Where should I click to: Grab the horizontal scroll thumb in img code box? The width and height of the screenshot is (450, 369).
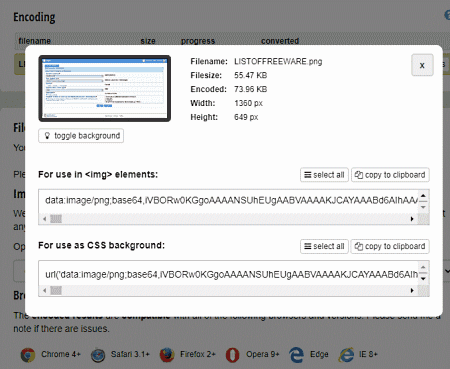[56, 219]
